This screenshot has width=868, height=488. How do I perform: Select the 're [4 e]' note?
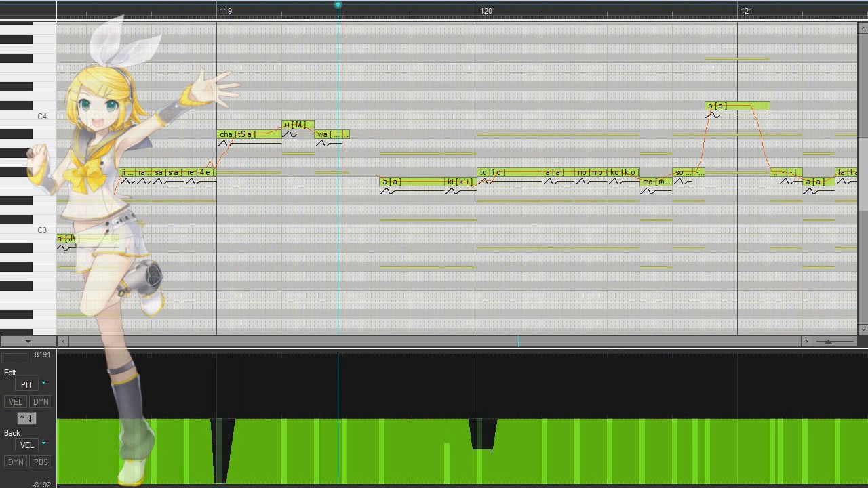[x=200, y=172]
